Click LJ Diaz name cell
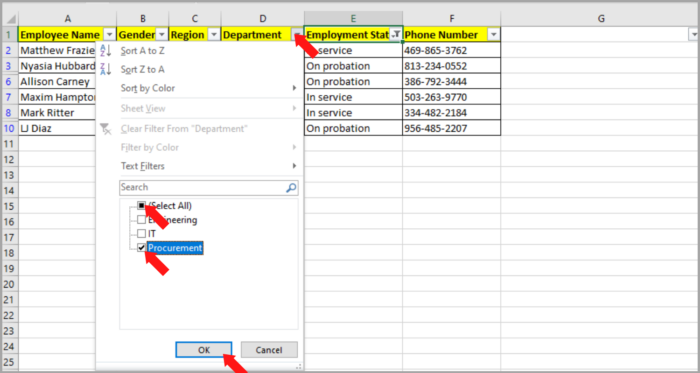Screen dimensions: 700x373 pyautogui.click(x=57, y=128)
